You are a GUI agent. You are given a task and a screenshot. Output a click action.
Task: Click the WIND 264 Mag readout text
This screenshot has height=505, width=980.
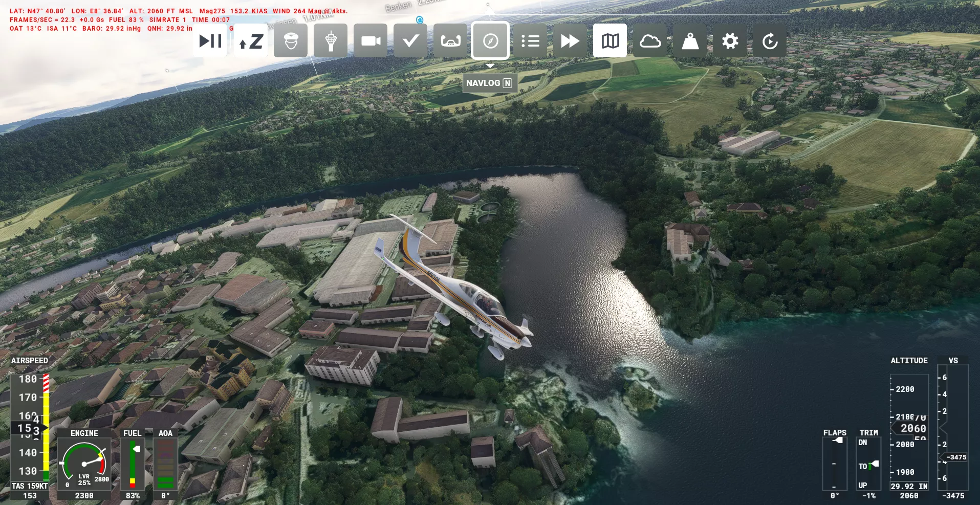pos(310,11)
